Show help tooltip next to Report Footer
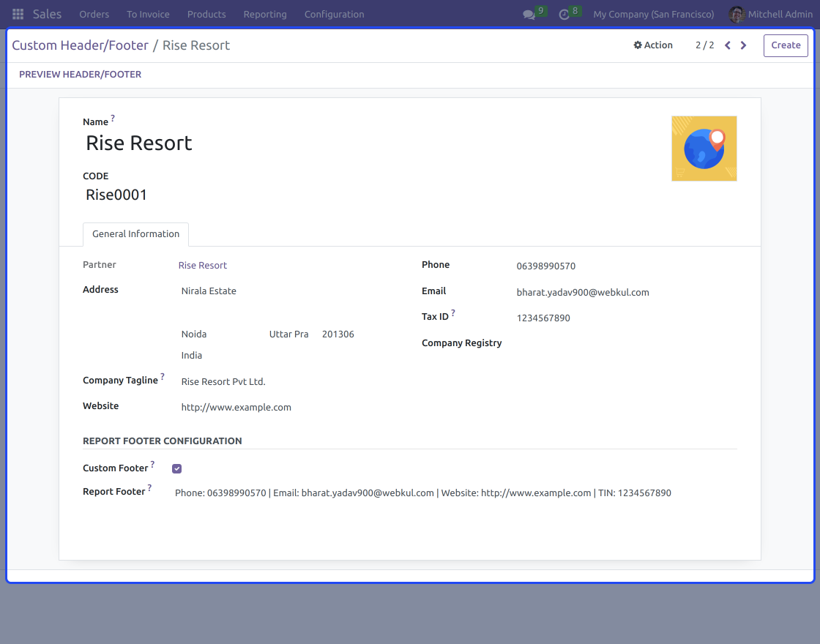 point(149,487)
